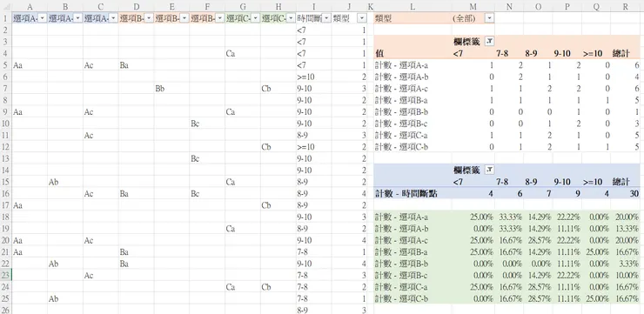Click the 8-9 column label in the orange pivot
The width and height of the screenshot is (644, 314).
coord(532,53)
